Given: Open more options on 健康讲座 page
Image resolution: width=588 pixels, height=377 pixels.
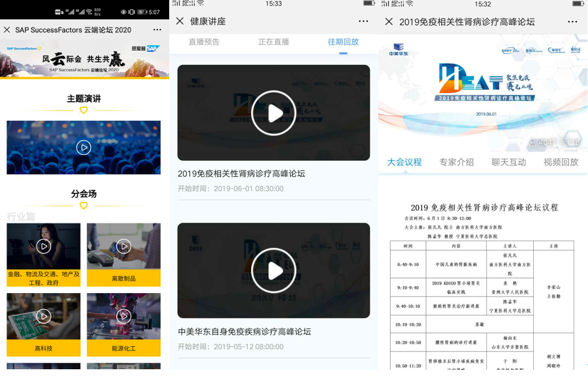Looking at the screenshot, I should click(363, 21).
